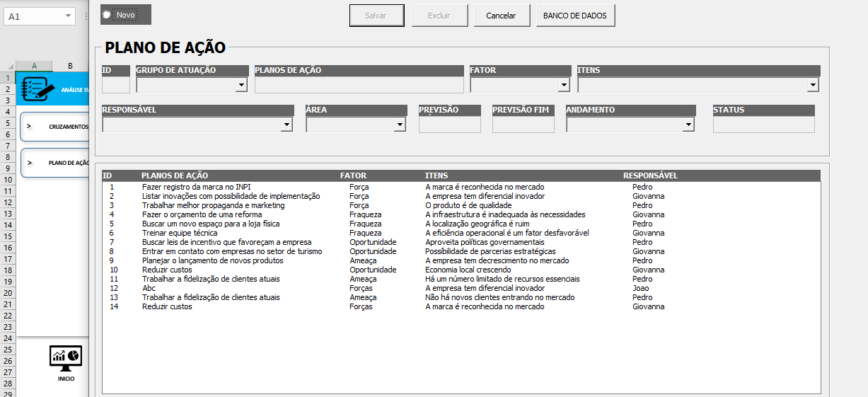Click 'O produto é de qualidade' item
Viewport: 868px width, 397px height.
(468, 205)
